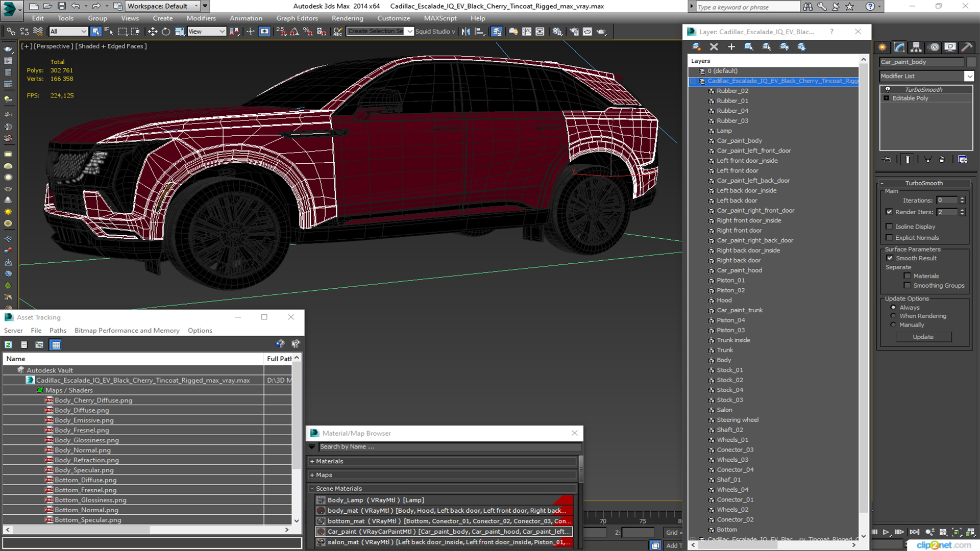Image resolution: width=980 pixels, height=551 pixels.
Task: Uncheck Smooth Result checkbox
Action: tap(890, 258)
